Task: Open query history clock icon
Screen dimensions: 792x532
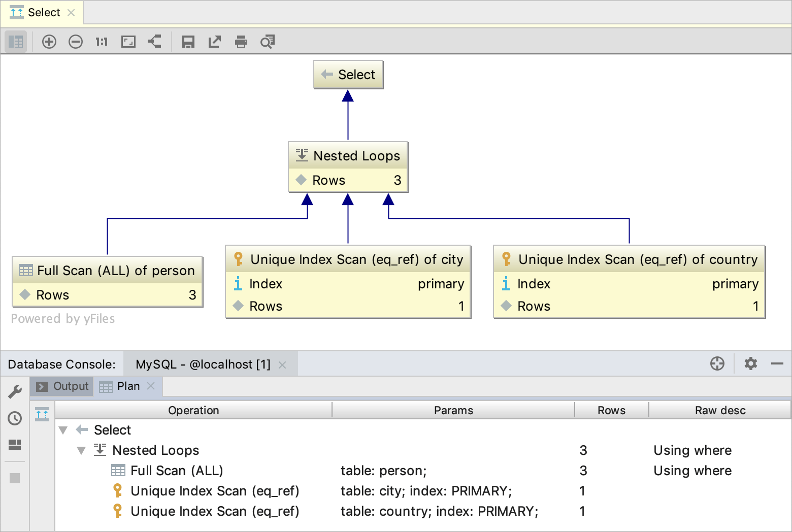Action: pos(15,418)
